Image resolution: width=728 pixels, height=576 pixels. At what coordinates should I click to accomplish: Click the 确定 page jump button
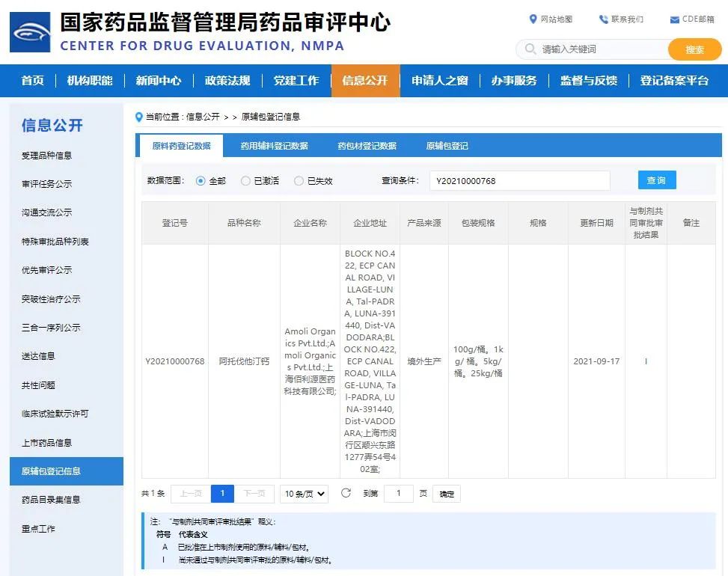pos(447,494)
